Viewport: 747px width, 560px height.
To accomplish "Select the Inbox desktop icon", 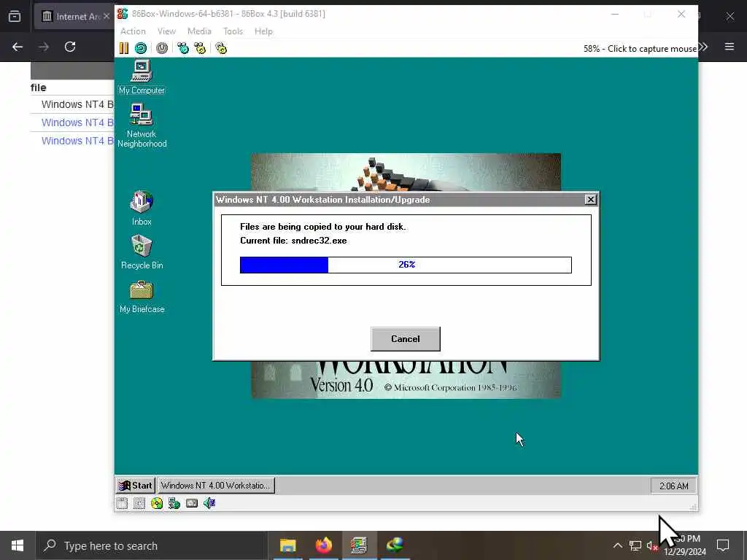I will pyautogui.click(x=142, y=209).
